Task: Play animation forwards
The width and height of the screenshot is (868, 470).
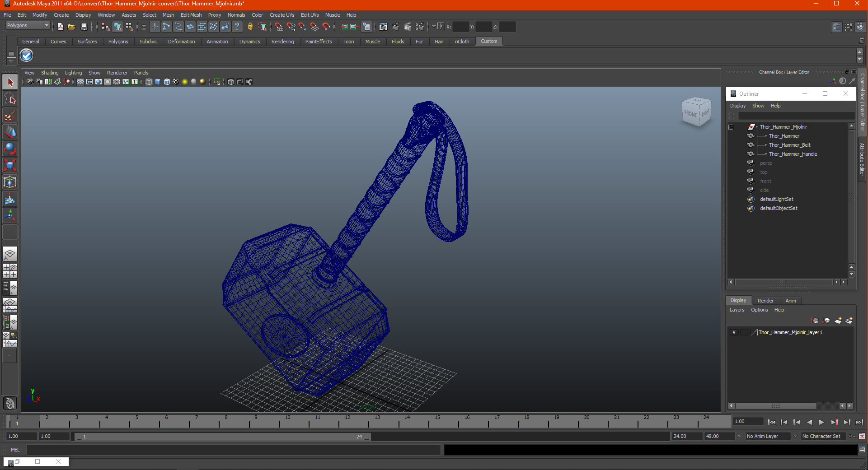Action: (821, 423)
